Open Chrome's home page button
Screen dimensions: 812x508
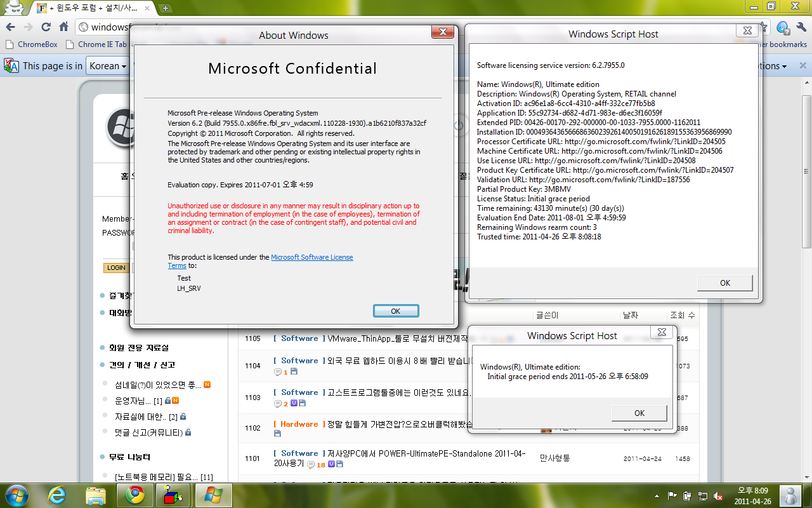[63, 27]
